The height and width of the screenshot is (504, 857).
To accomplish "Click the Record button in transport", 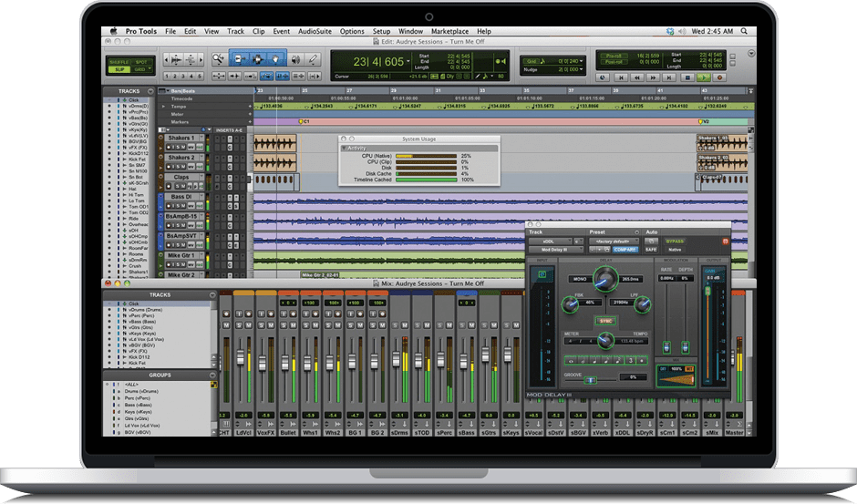I will click(720, 77).
